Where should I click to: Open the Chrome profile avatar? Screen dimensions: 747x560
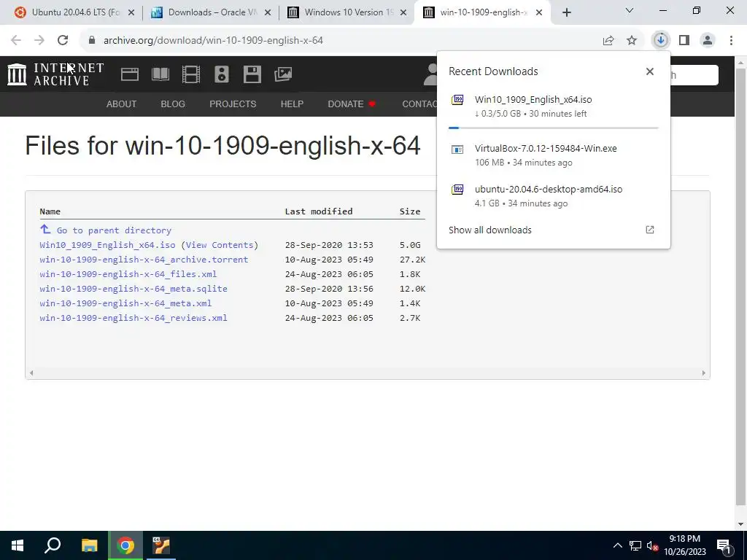click(x=708, y=41)
